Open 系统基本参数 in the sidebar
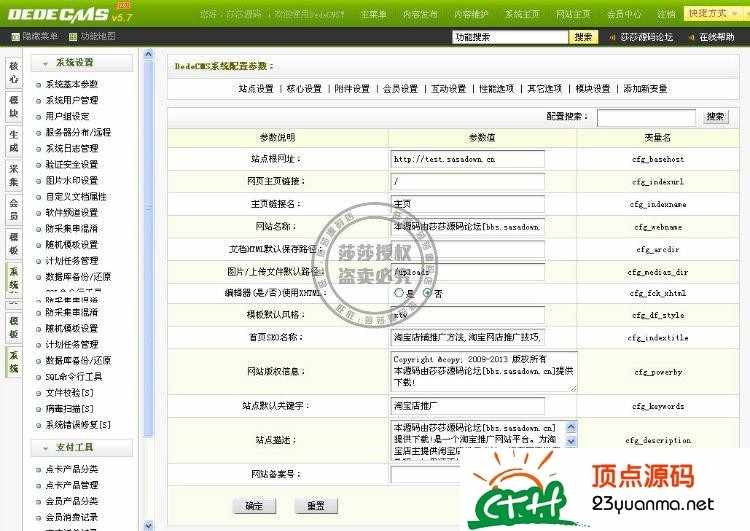Image resolution: width=750 pixels, height=531 pixels. (71, 84)
